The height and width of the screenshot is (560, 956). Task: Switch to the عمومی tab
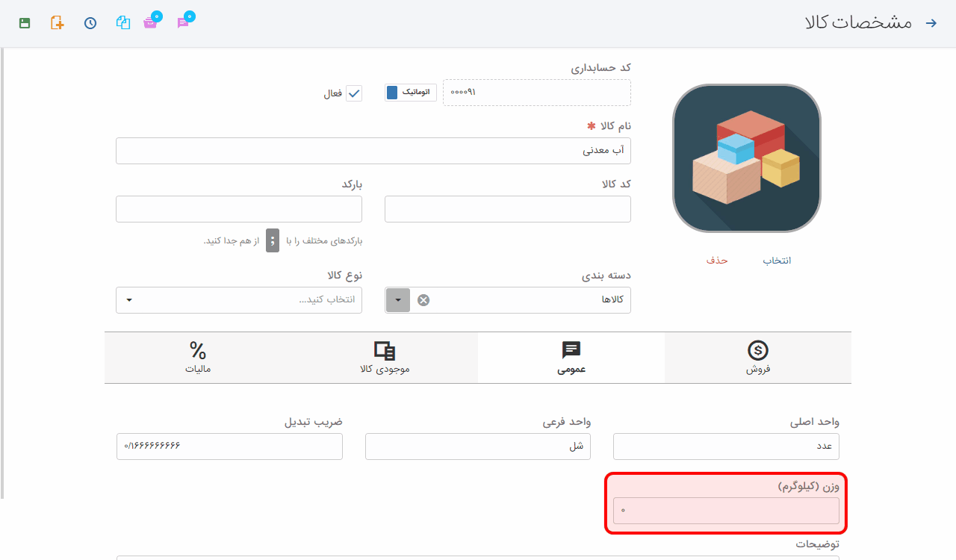pyautogui.click(x=571, y=358)
